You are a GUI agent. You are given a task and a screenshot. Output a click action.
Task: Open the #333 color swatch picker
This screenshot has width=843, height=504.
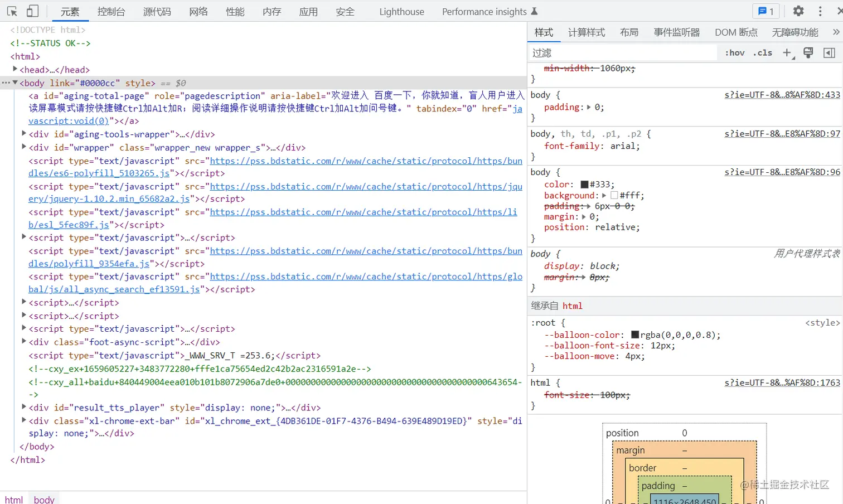tap(584, 185)
